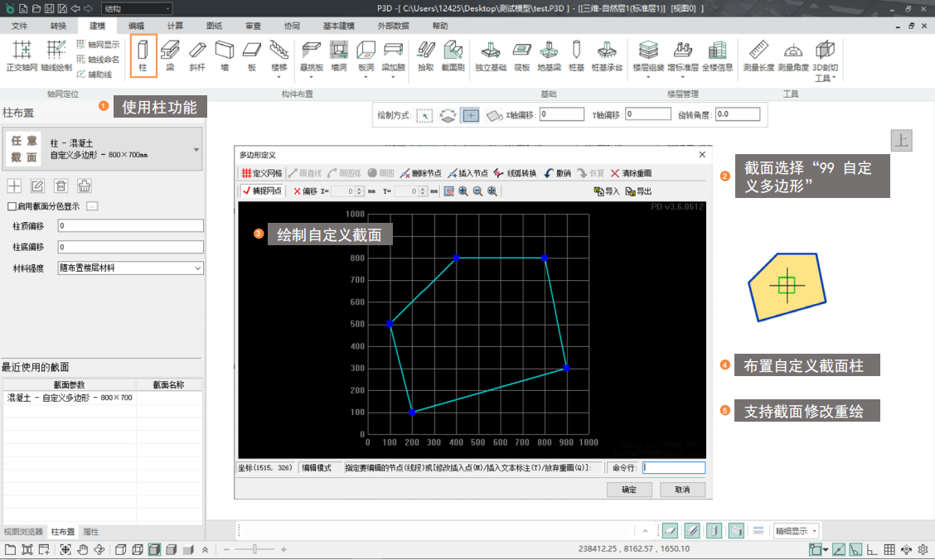Click the 撤销 undo arrow

point(557,173)
